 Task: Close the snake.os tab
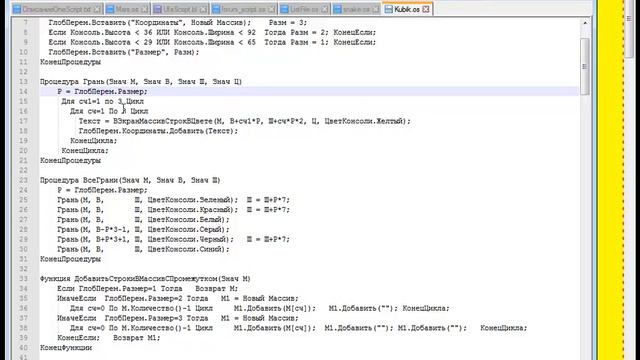(x=375, y=9)
